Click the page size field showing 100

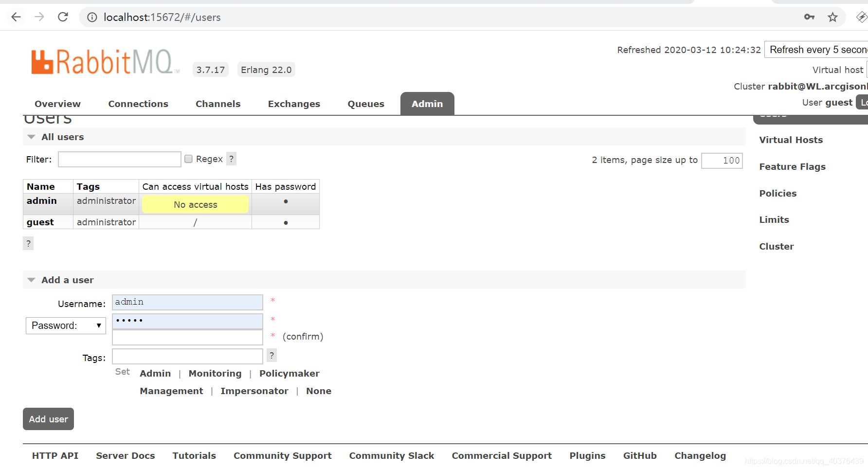coord(722,161)
